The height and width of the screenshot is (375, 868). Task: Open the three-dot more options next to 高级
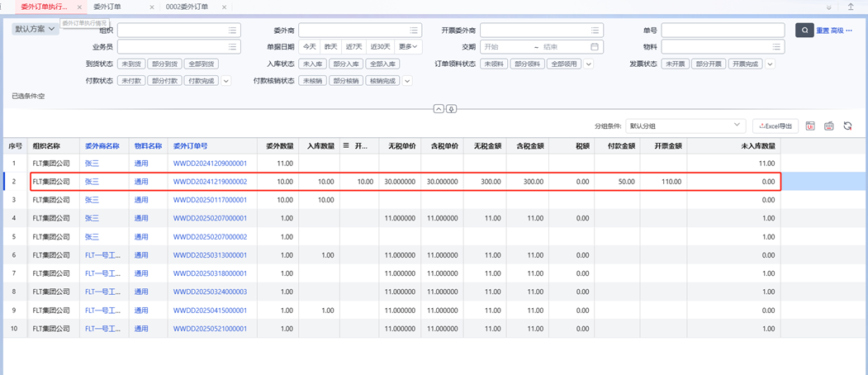849,31
